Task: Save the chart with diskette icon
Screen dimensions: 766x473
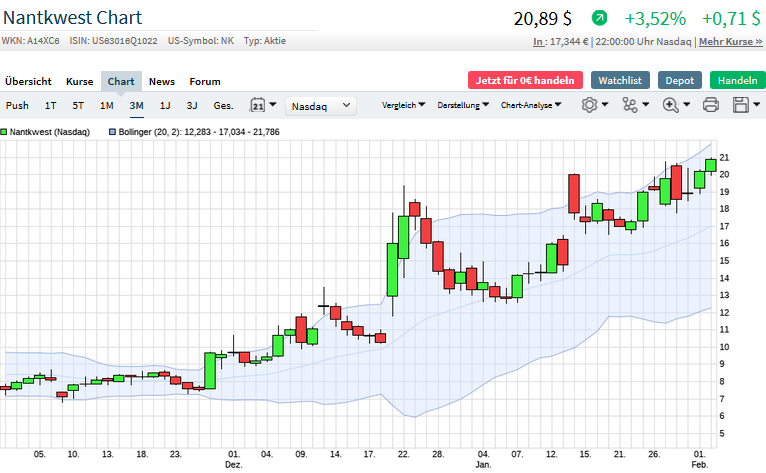Action: tap(741, 105)
